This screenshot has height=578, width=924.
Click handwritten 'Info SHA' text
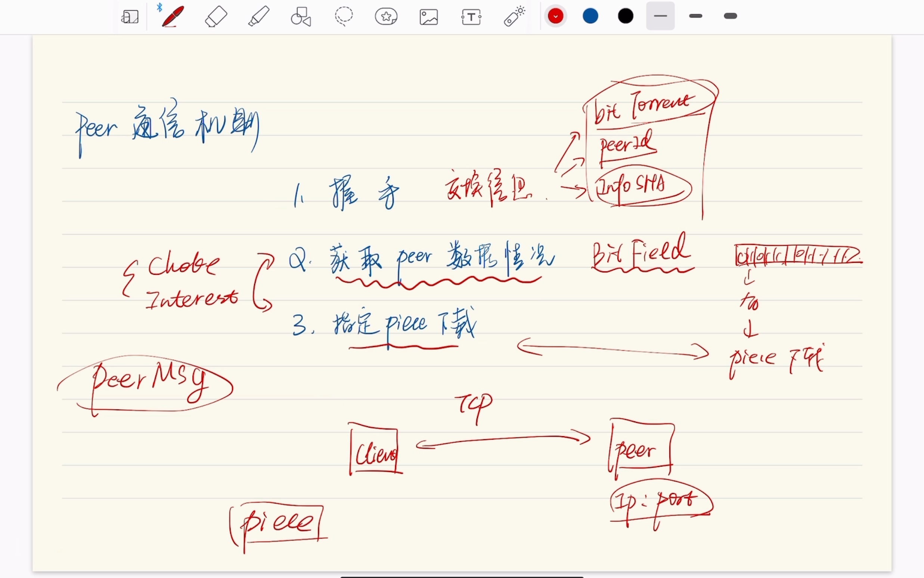tap(631, 186)
